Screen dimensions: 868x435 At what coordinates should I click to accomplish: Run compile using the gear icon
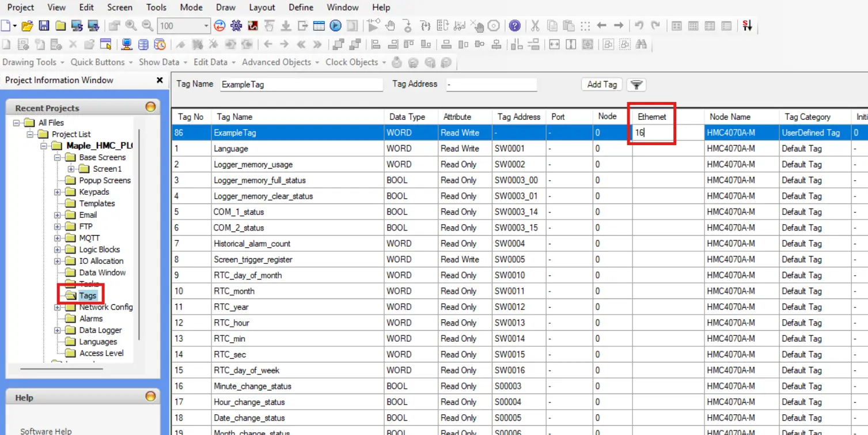click(236, 25)
